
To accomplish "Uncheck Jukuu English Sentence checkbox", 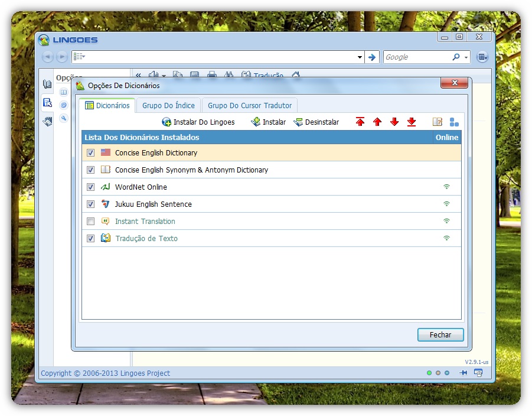I will [90, 204].
